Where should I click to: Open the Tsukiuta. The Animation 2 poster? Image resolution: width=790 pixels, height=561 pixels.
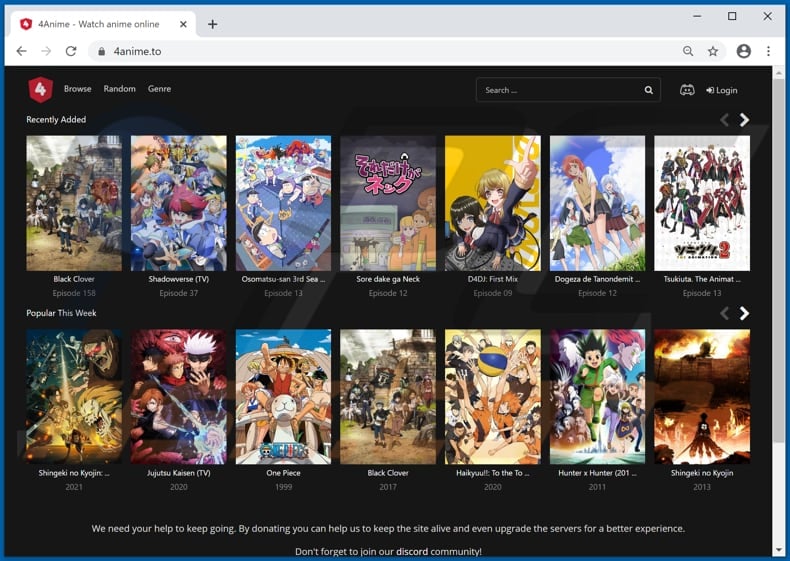coord(702,203)
